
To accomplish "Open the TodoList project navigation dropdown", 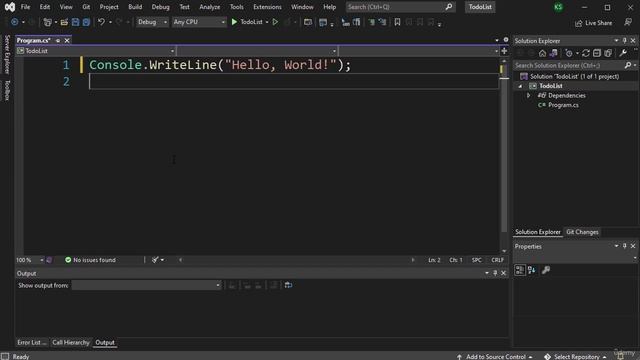I will tap(96, 51).
